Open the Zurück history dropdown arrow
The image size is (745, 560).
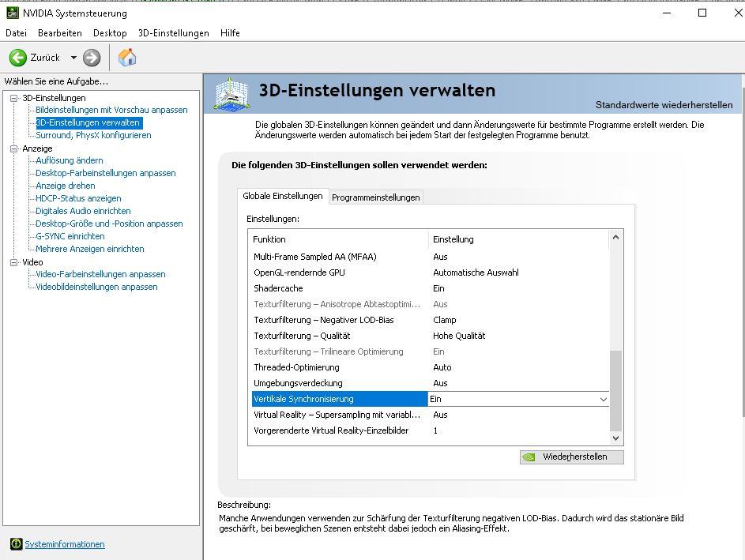[73, 58]
